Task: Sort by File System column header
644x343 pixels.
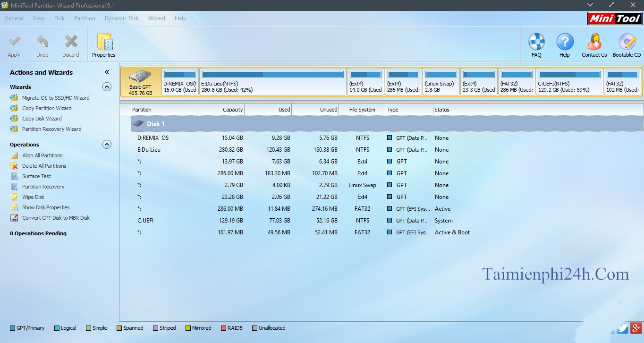Action: [x=363, y=110]
